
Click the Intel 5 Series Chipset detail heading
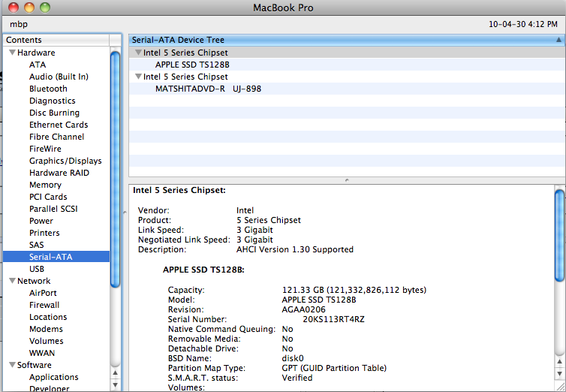pos(179,190)
